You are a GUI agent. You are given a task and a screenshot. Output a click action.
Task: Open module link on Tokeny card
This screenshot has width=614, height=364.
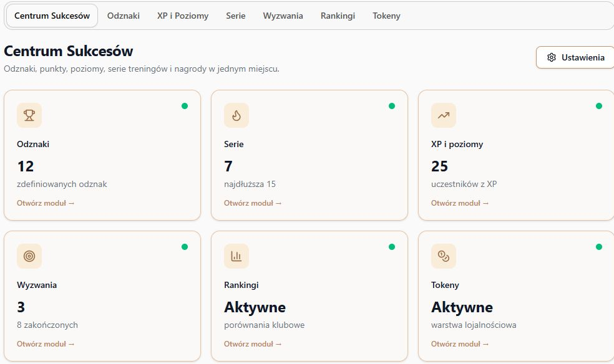pyautogui.click(x=460, y=343)
